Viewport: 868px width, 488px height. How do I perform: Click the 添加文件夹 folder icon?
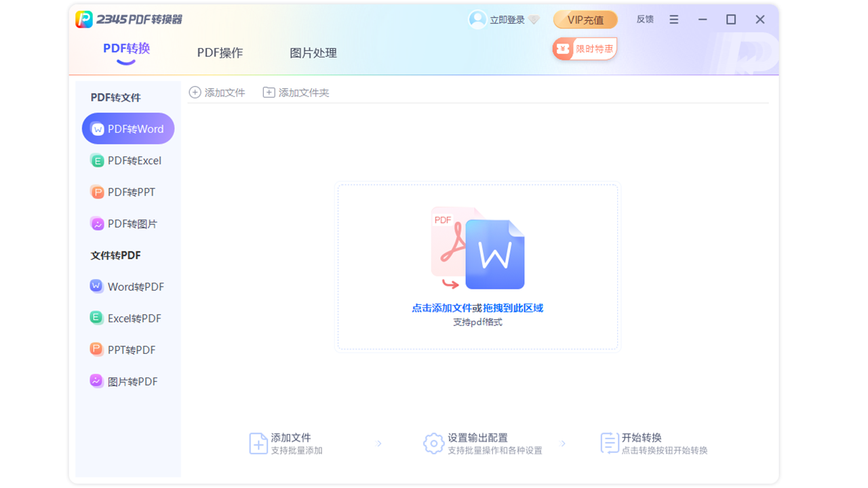point(269,91)
